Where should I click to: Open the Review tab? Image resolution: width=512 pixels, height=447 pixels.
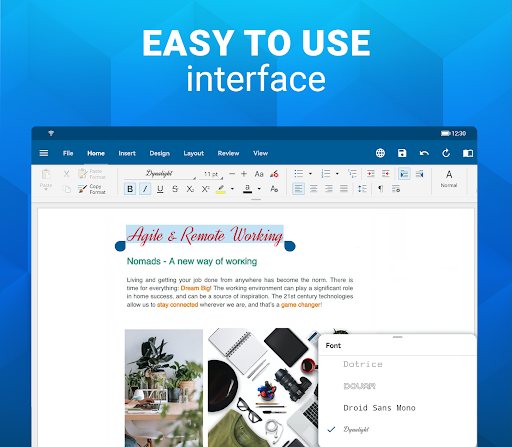(228, 153)
